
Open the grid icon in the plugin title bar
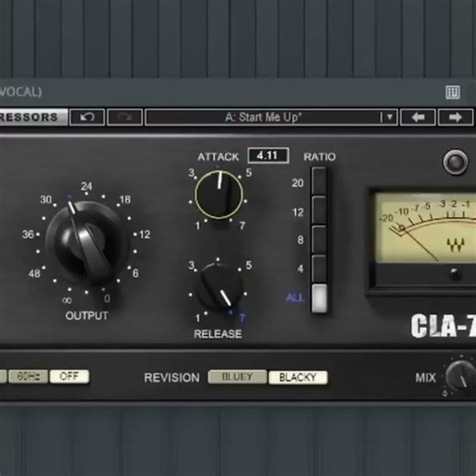pos(453,92)
